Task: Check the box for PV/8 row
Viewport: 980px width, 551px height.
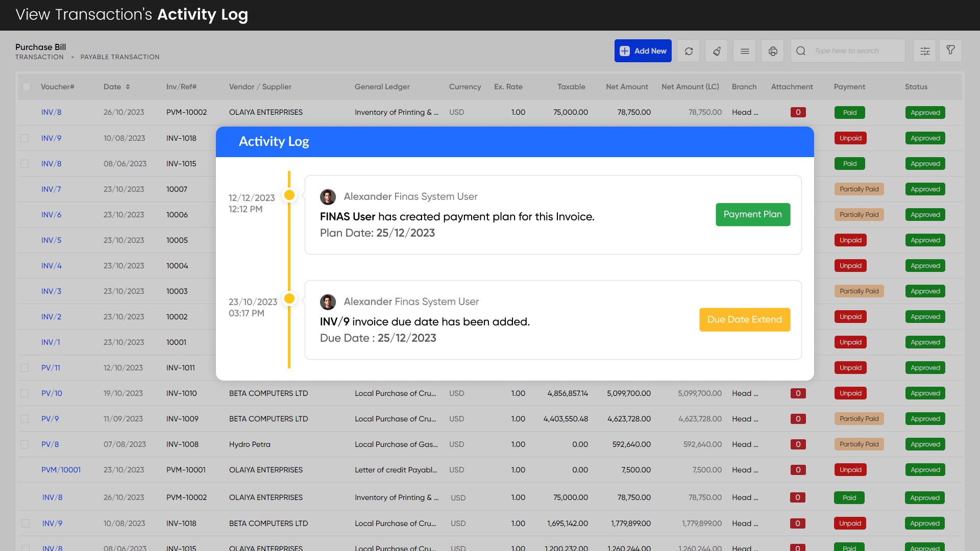Action: pos(24,444)
